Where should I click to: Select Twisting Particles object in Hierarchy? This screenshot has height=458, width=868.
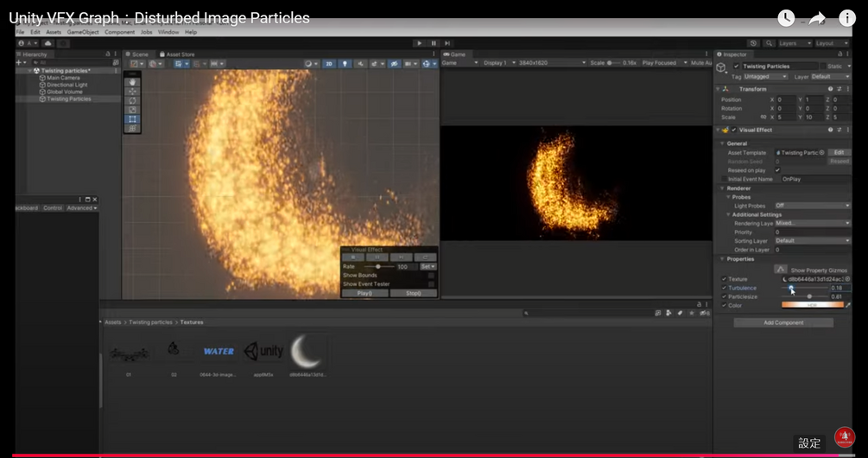[68, 99]
